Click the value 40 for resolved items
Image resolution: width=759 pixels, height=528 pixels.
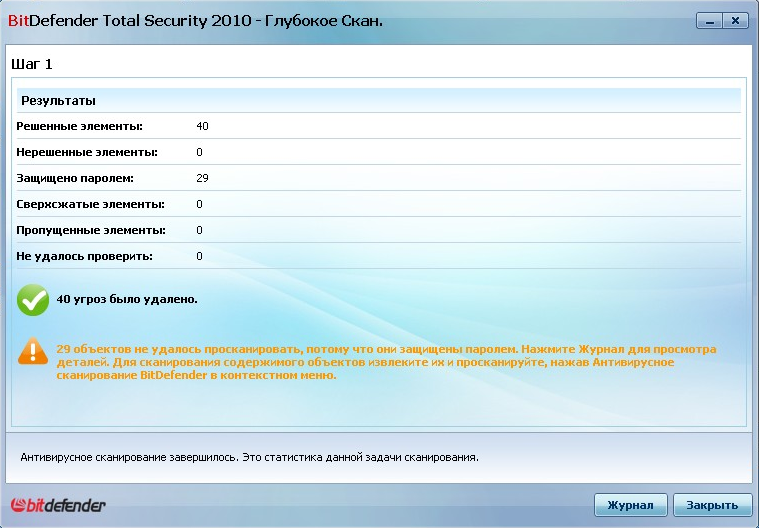tap(202, 126)
